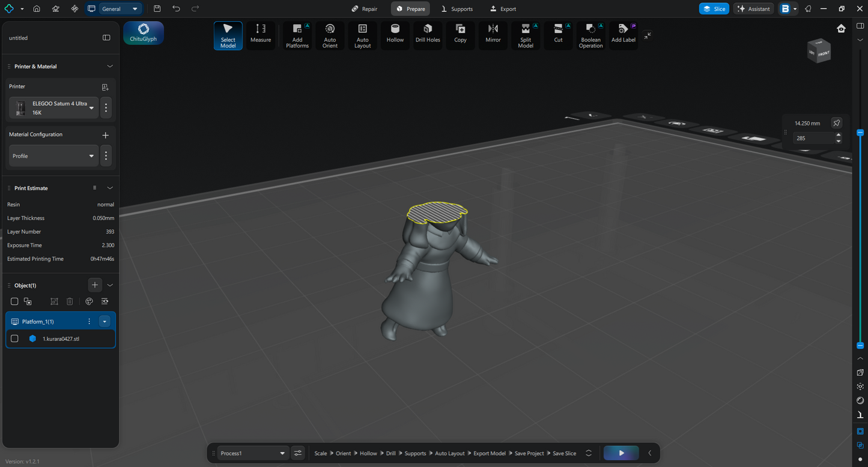Open the Process1 dropdown

[252, 453]
